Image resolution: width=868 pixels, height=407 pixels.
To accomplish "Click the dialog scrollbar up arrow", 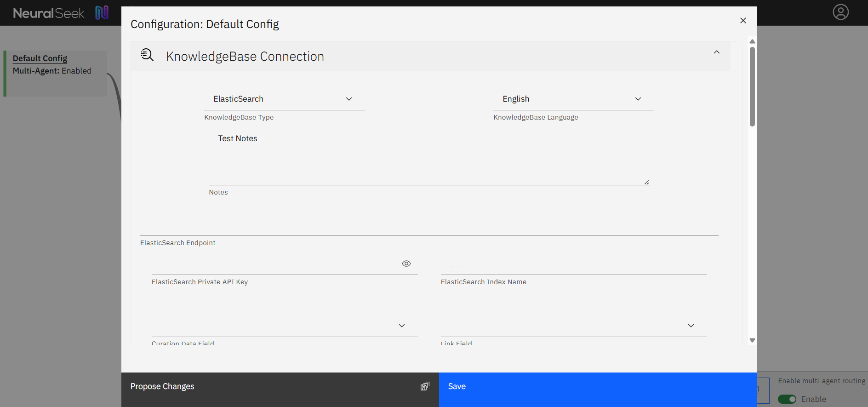I will [x=752, y=41].
